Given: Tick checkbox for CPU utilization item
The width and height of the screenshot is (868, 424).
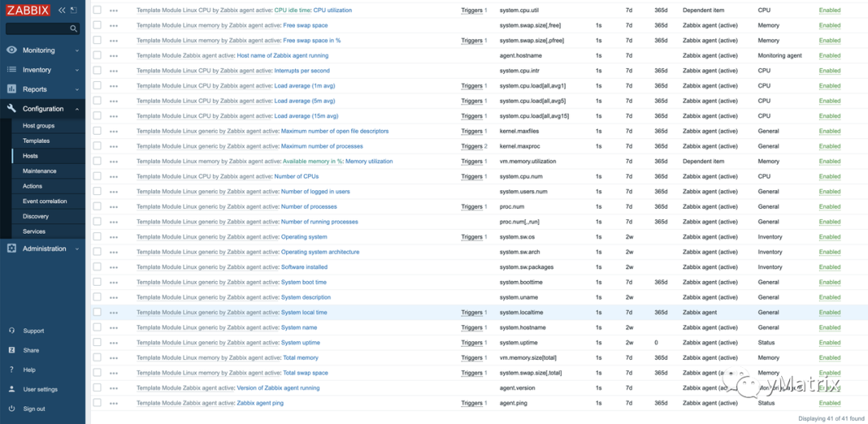Looking at the screenshot, I should (97, 10).
